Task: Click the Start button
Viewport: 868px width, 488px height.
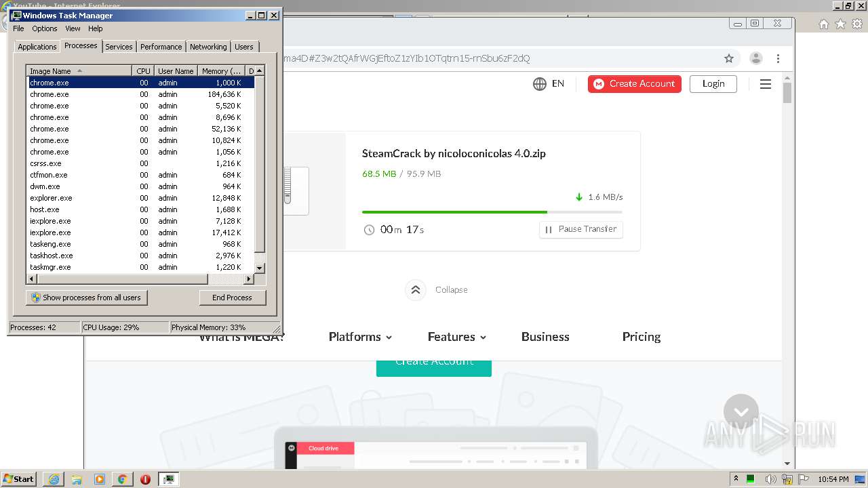Action: tap(18, 479)
